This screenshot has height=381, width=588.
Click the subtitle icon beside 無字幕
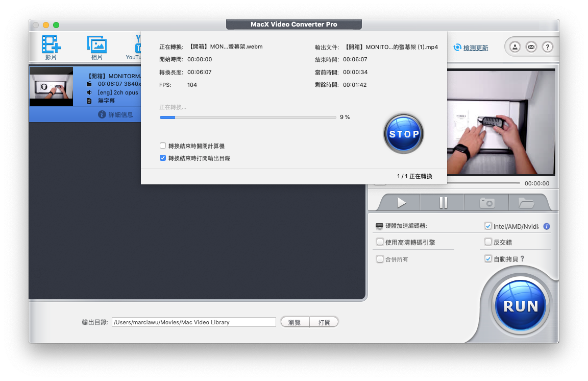[x=89, y=101]
